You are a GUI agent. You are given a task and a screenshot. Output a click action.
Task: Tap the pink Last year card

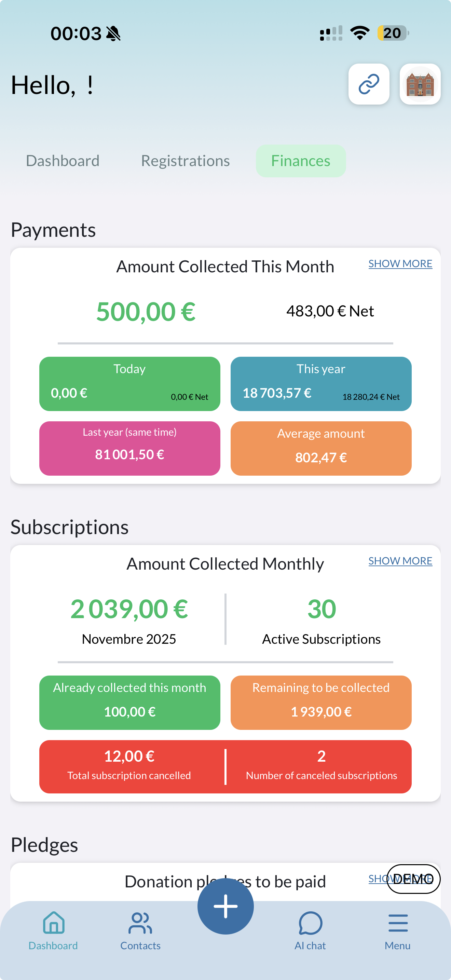130,448
